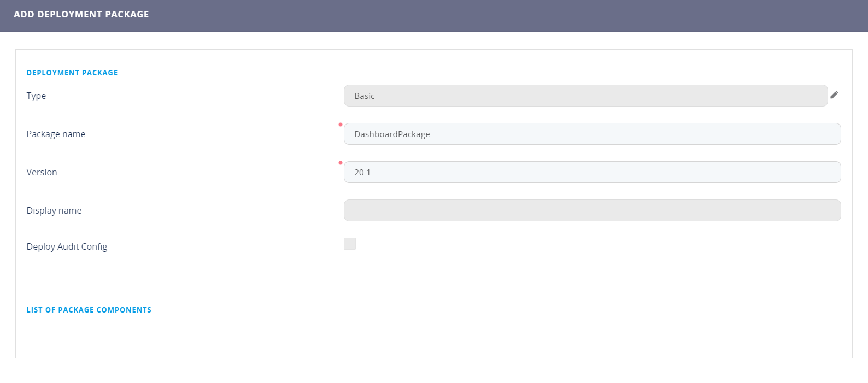Click the ADD DEPLOYMENT PACKAGE title
Image resolution: width=868 pixels, height=383 pixels.
(81, 14)
